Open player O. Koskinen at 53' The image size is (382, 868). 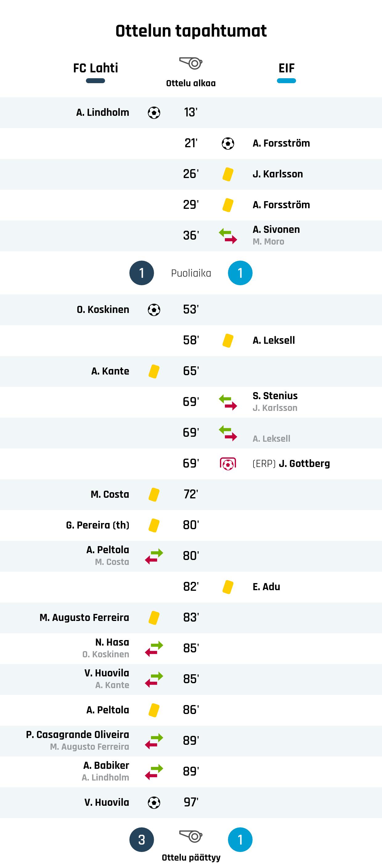coord(103,310)
